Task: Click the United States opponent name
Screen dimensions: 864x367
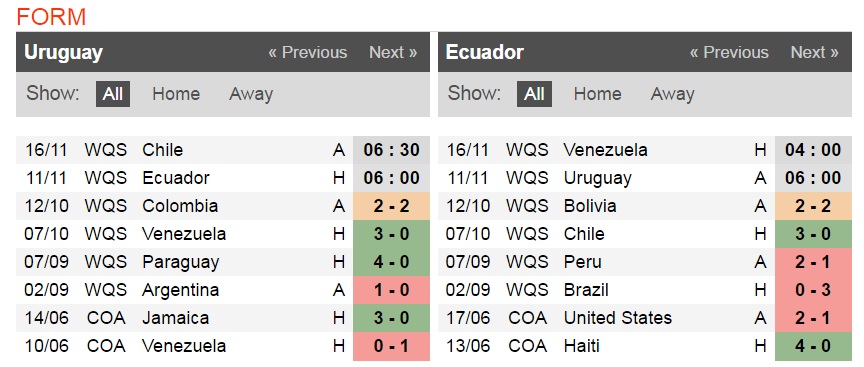Action: click(618, 318)
